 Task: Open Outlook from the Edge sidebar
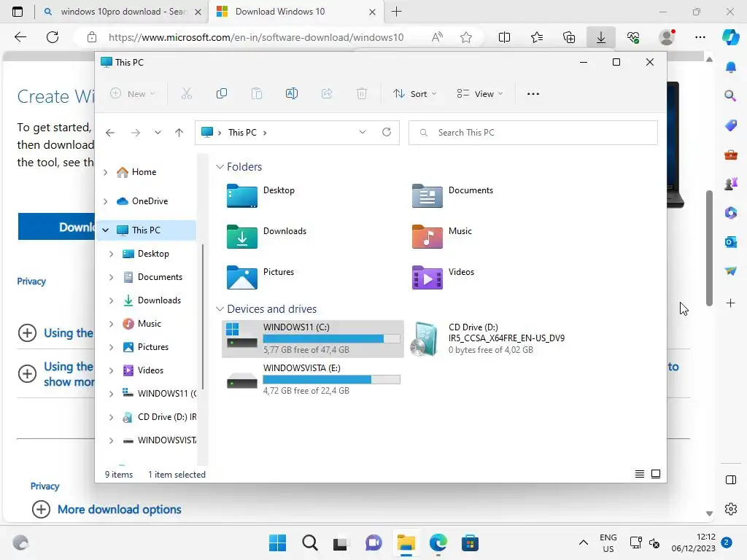[x=731, y=242]
